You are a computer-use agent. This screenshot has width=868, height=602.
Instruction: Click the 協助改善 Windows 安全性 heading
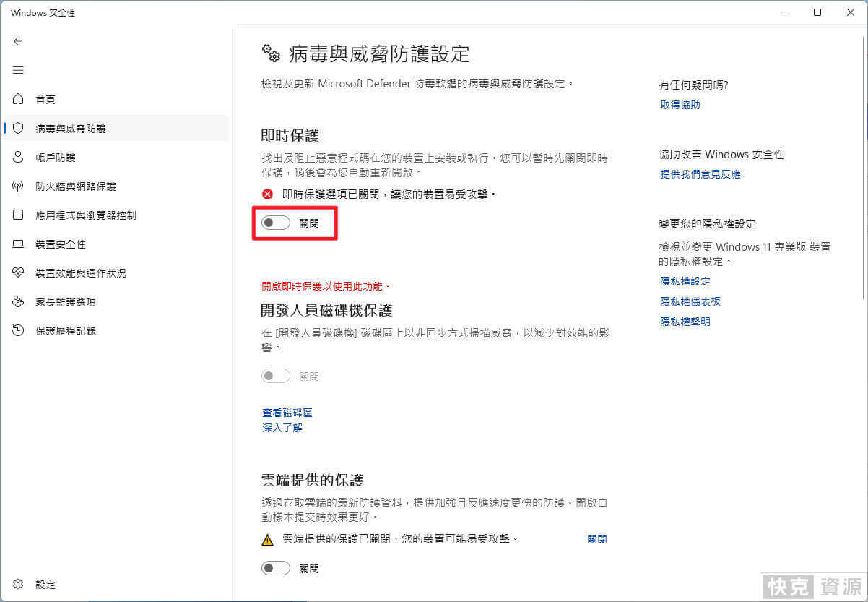(x=721, y=154)
